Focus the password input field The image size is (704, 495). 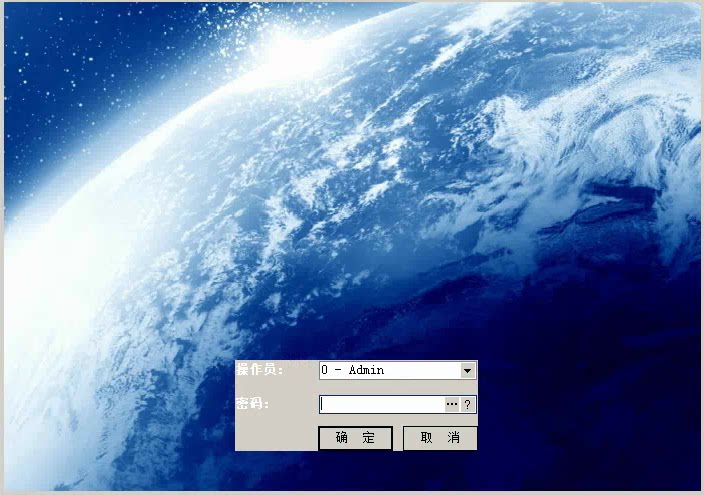[x=382, y=404]
